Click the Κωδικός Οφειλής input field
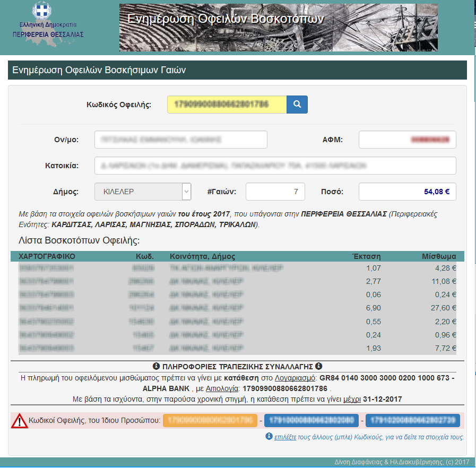Viewport: 476px width, 468px height. [227, 105]
